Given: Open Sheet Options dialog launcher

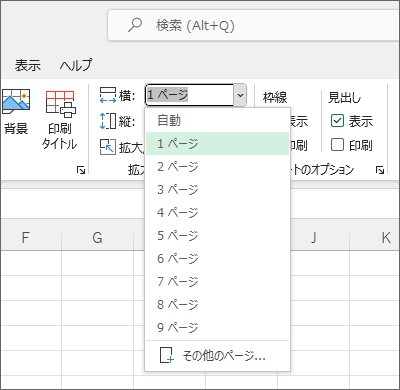Looking at the screenshot, I should tap(380, 170).
